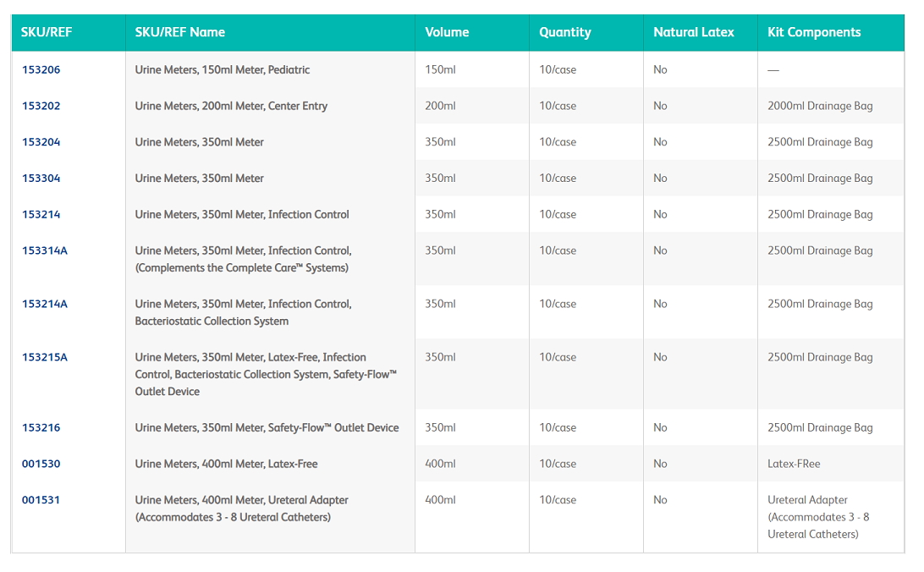Open the 153214A product link
Viewport: 924px width, 572px height.
point(44,305)
